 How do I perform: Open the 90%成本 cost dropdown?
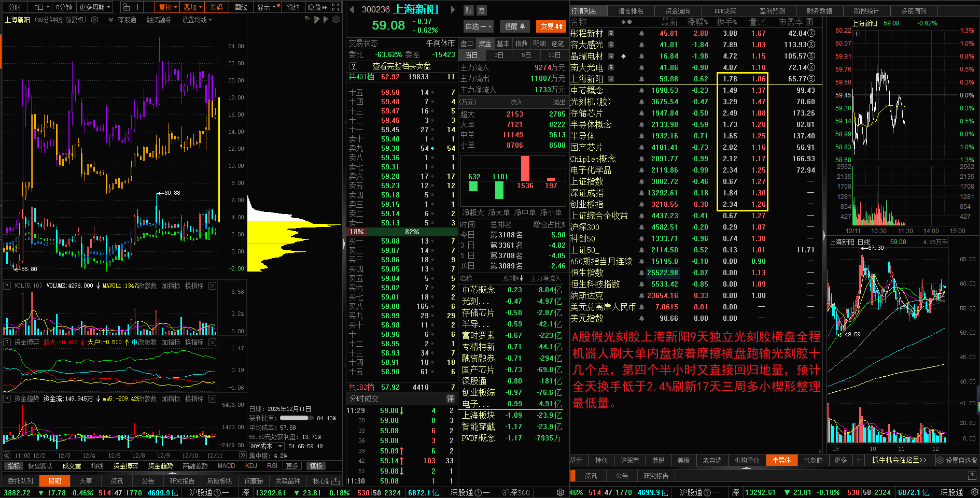(x=267, y=446)
